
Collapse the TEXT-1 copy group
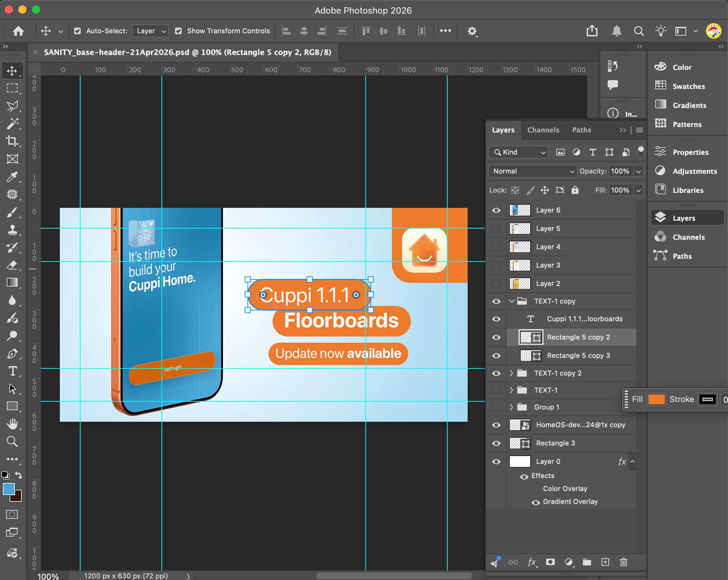click(512, 301)
